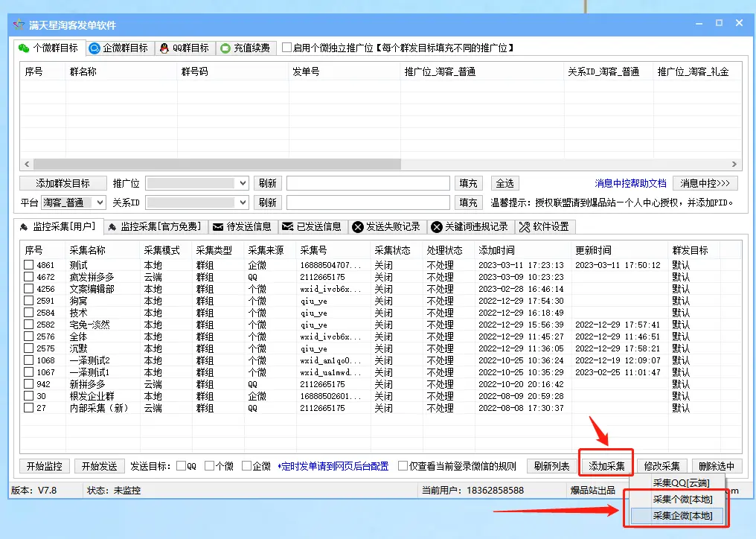Click 填充 button in 关系ID row

(468, 202)
